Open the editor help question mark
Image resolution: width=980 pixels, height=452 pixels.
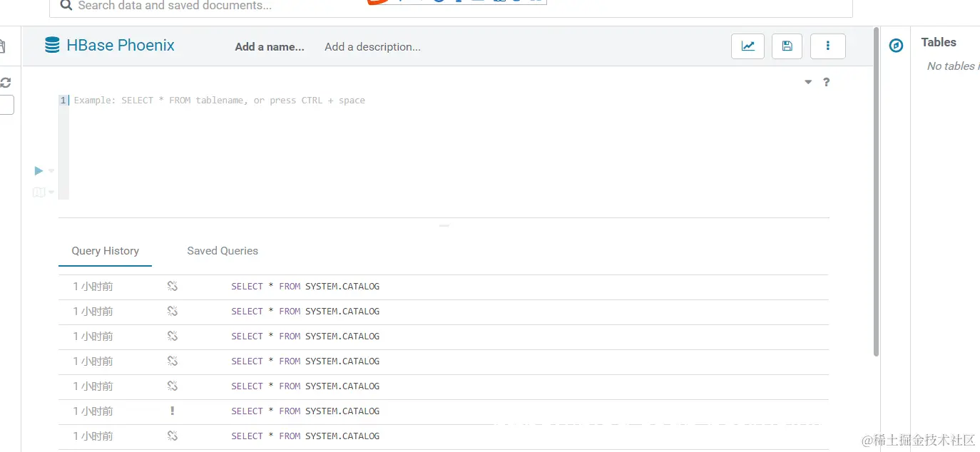[826, 82]
